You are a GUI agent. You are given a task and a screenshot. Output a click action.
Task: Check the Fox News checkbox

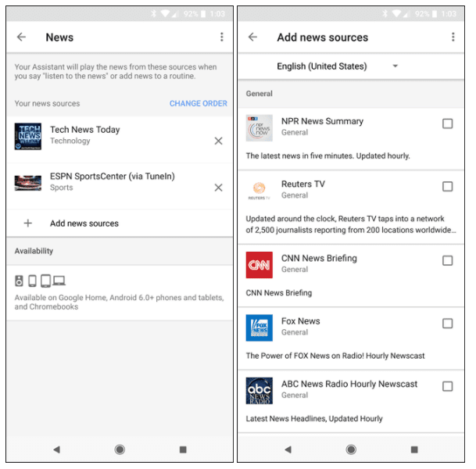coord(447,324)
